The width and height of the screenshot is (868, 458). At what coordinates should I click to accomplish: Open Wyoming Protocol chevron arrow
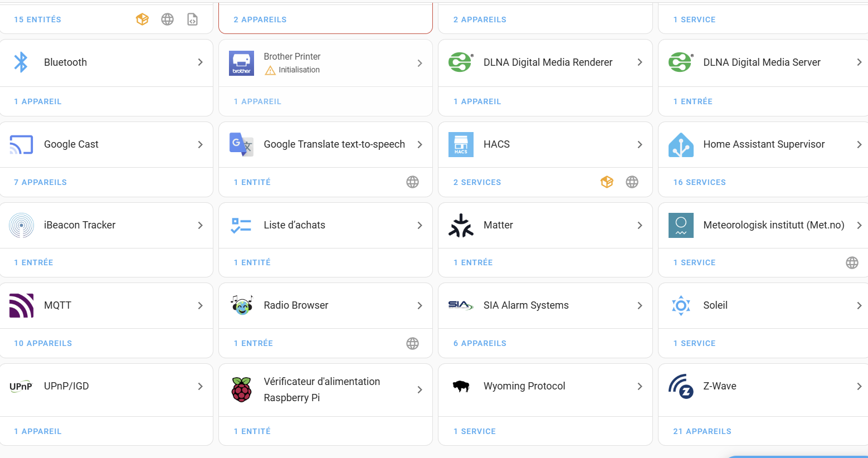click(x=640, y=386)
